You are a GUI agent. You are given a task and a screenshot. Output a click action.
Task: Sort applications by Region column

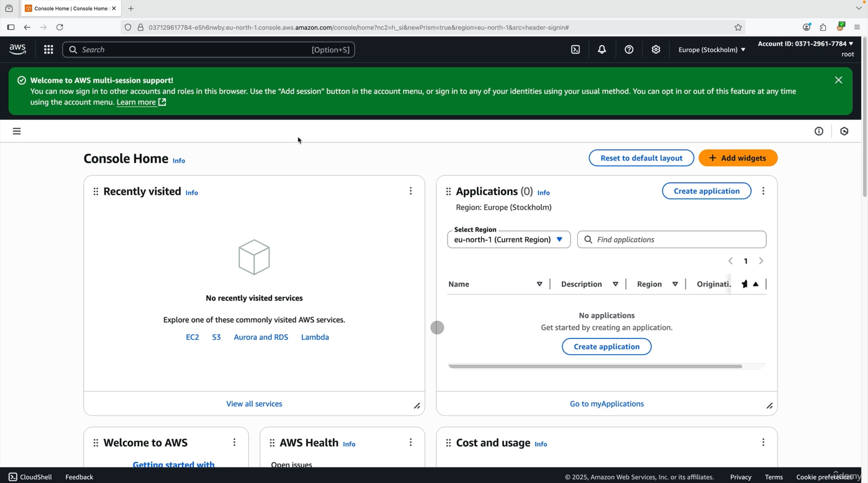point(675,284)
